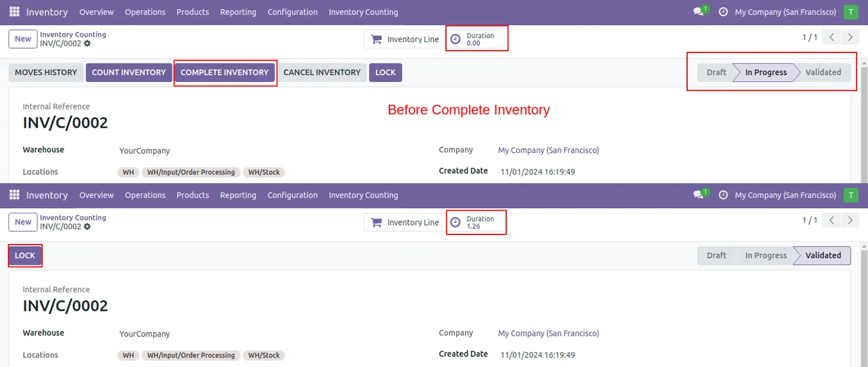The image size is (868, 367).
Task: Click the Moves History button
Action: (46, 72)
